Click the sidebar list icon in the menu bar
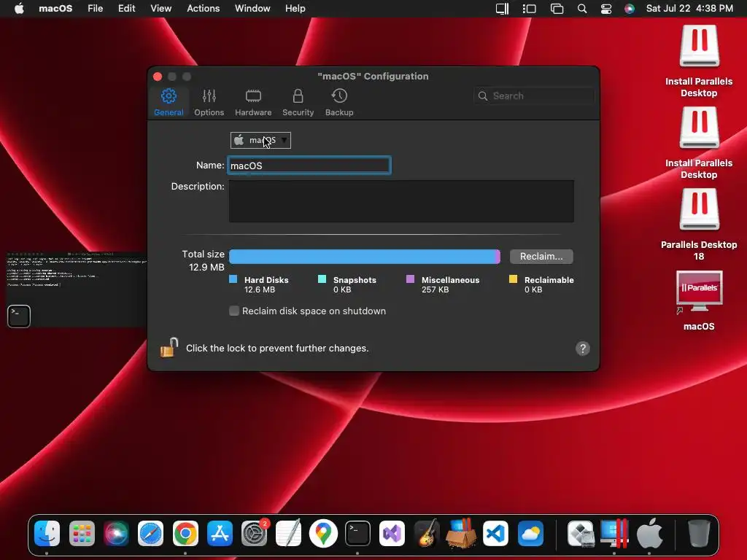This screenshot has width=747, height=560. click(530, 9)
